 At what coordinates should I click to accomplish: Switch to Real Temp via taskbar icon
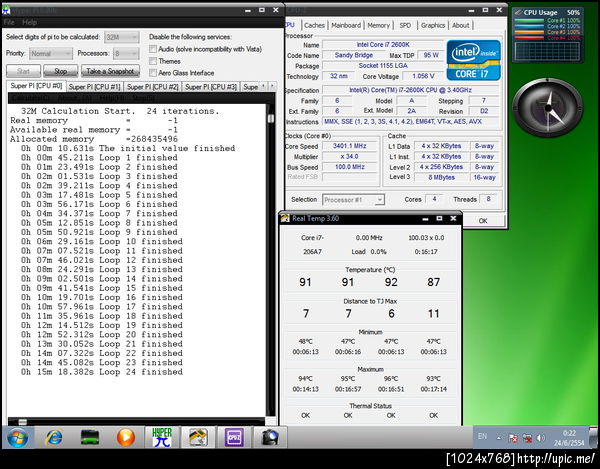(x=198, y=437)
